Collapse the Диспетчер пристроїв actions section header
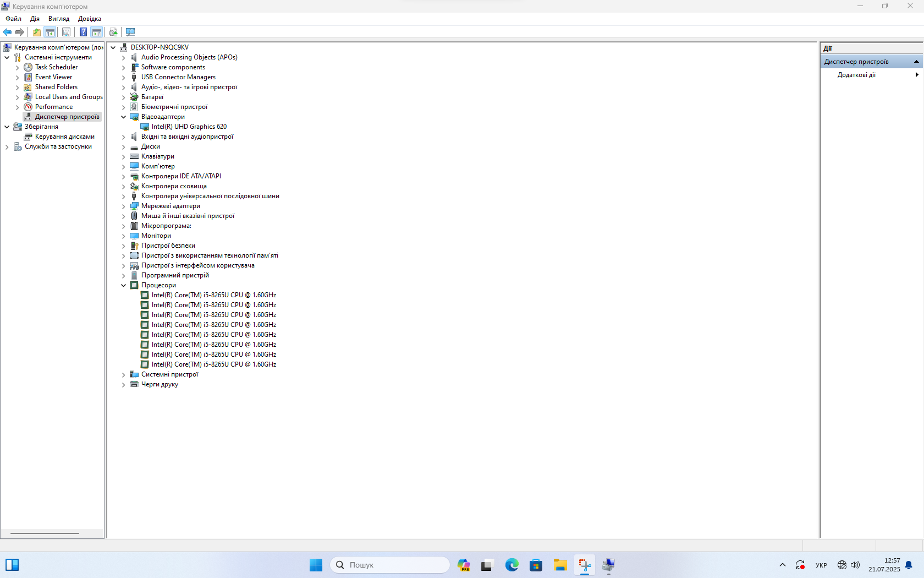924x578 pixels. 916,62
